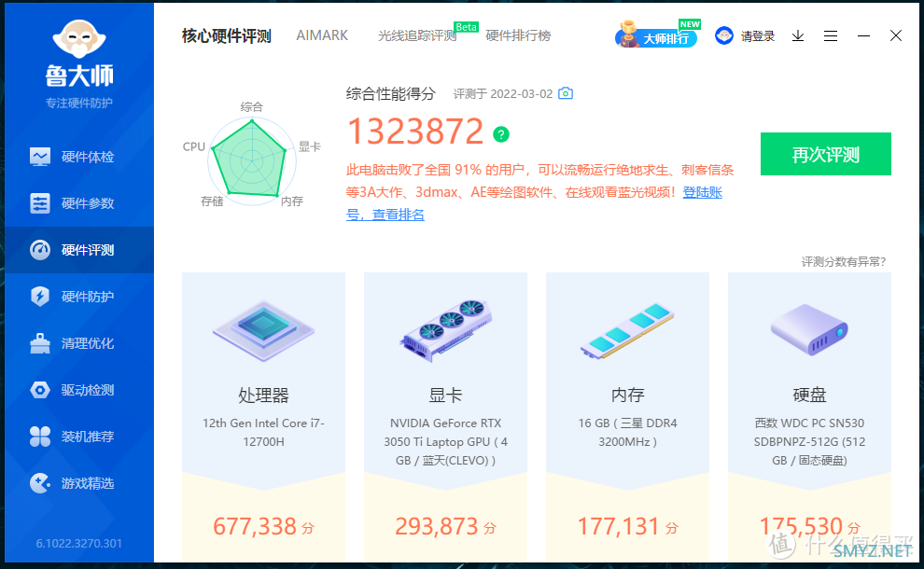Click the 显卡 card heading
The height and width of the screenshot is (569, 924).
tap(445, 395)
